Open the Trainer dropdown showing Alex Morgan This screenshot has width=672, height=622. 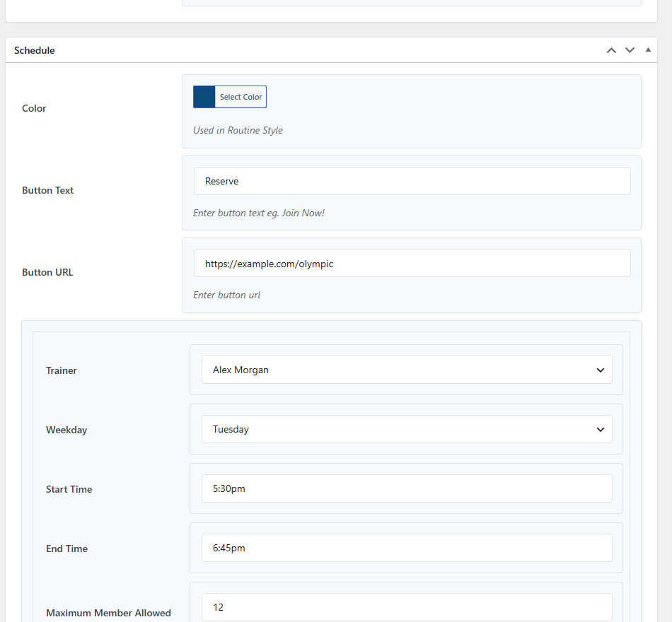click(x=407, y=370)
